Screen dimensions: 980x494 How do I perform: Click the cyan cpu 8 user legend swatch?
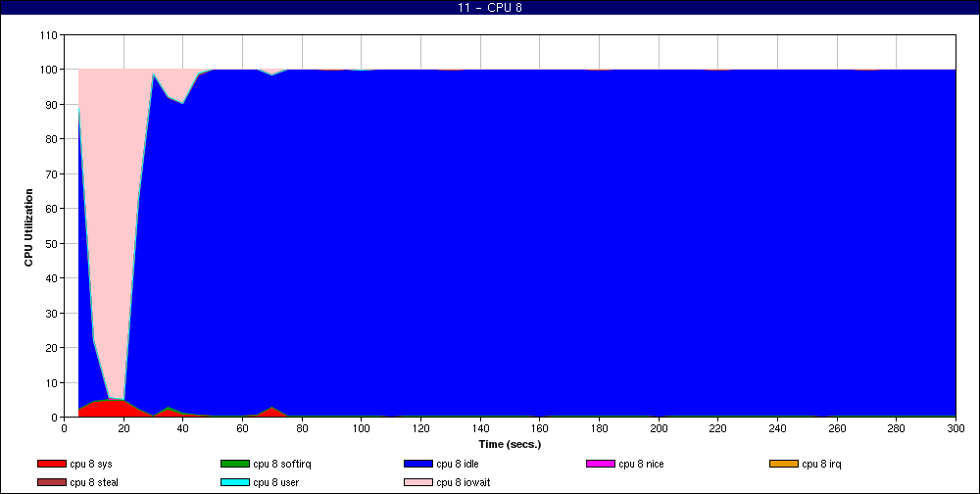235,483
